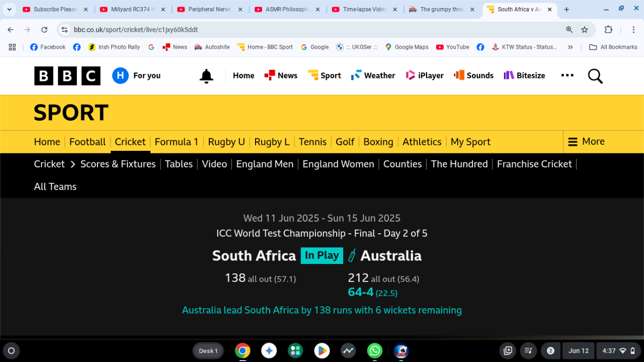644x362 pixels.
Task: Switch to the ASMR Philosophy tab
Action: (x=288, y=10)
